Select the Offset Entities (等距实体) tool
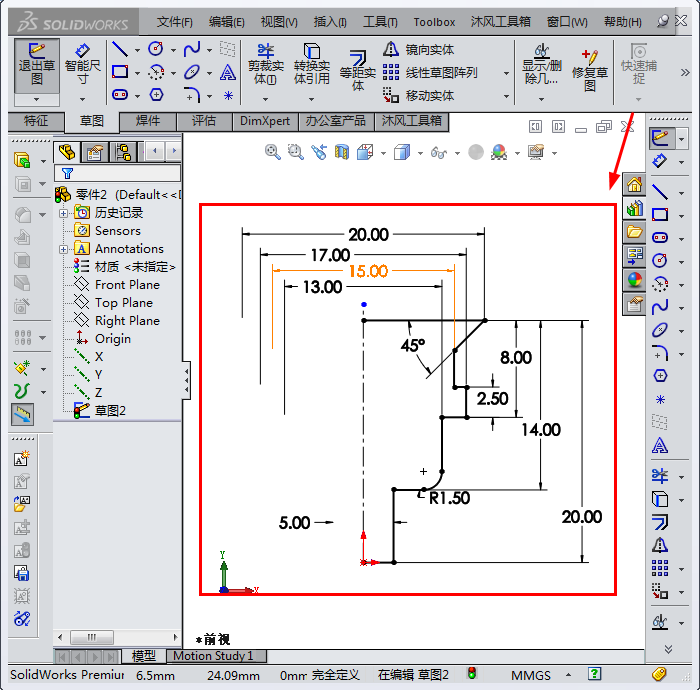Viewport: 700px width, 690px height. point(357,70)
